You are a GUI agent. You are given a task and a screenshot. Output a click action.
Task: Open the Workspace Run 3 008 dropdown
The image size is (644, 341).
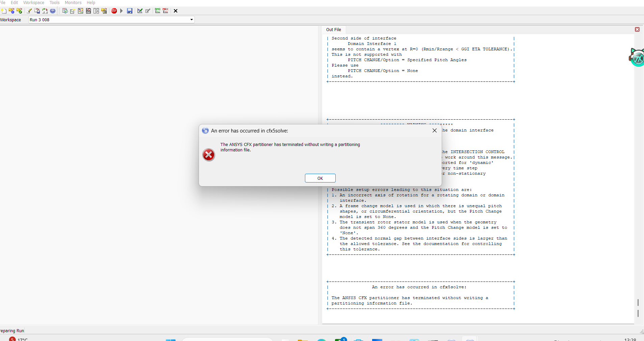click(x=111, y=20)
